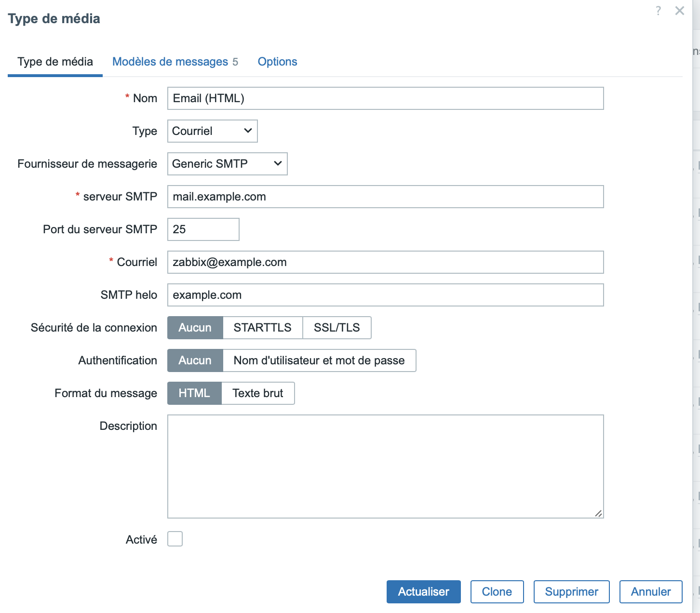
Task: Switch to the Options tab
Action: coord(277,62)
